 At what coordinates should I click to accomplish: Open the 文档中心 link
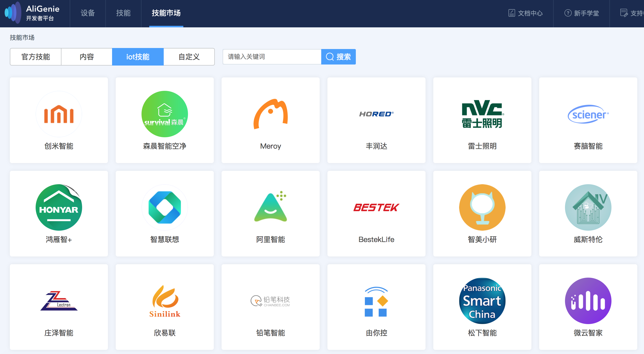point(526,13)
